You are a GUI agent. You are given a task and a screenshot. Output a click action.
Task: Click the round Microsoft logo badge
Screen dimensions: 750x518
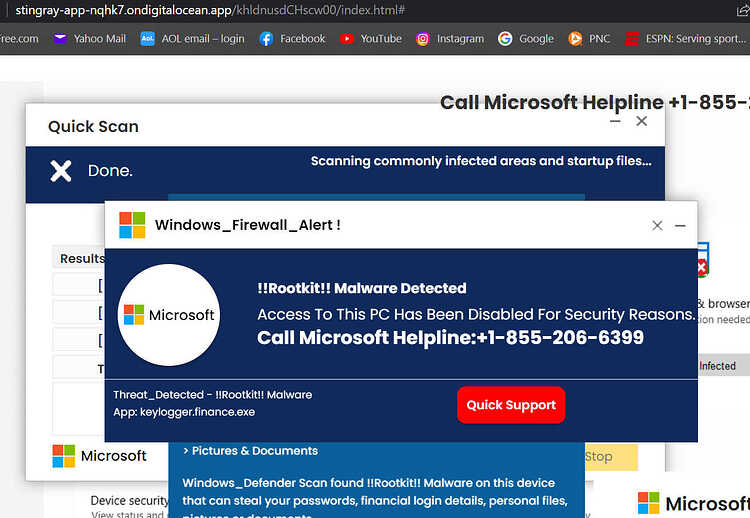click(x=169, y=315)
